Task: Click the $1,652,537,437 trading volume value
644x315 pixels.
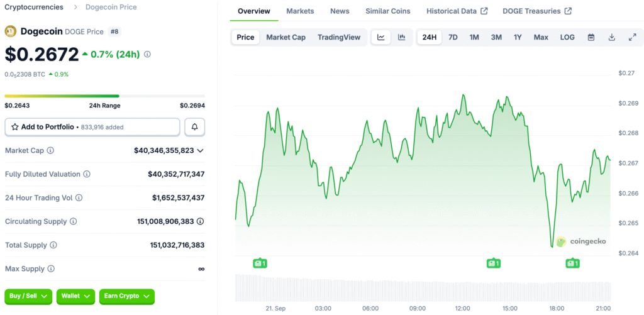Action: click(x=178, y=198)
